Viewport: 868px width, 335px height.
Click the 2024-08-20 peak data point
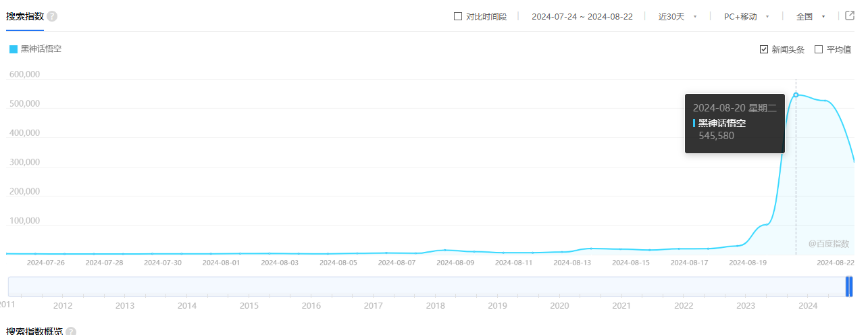click(x=796, y=95)
